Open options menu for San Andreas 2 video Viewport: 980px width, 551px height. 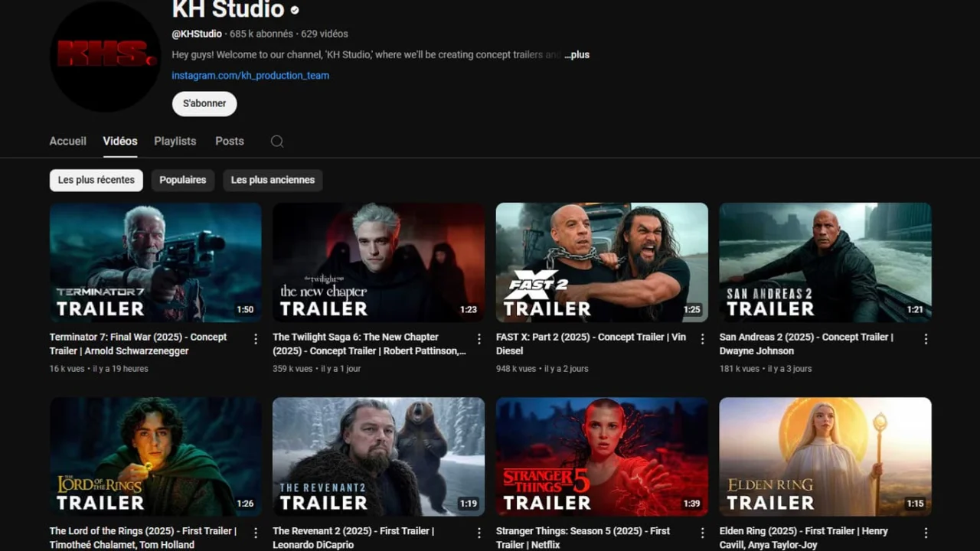coord(926,337)
